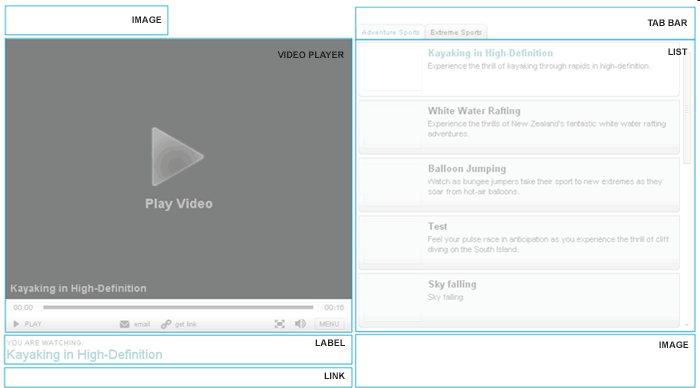Image resolution: width=700 pixels, height=388 pixels.
Task: Click the White Water Rafting thumbnail
Action: pos(392,127)
